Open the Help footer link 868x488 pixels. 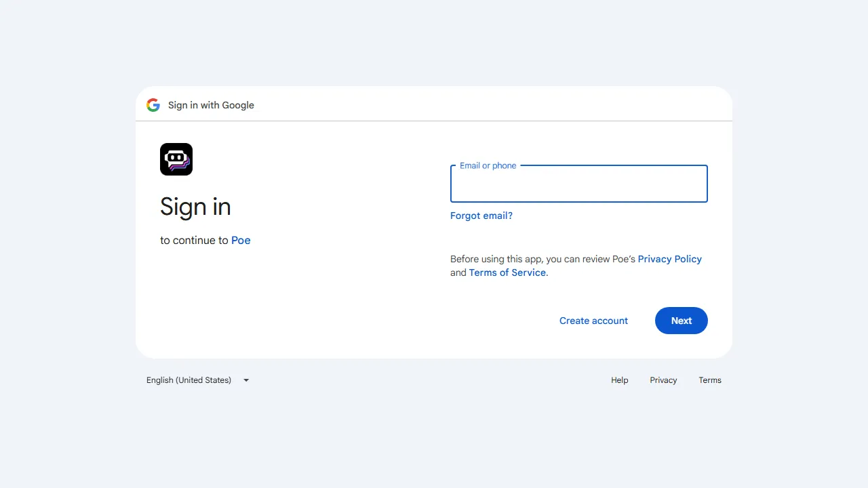pyautogui.click(x=620, y=380)
